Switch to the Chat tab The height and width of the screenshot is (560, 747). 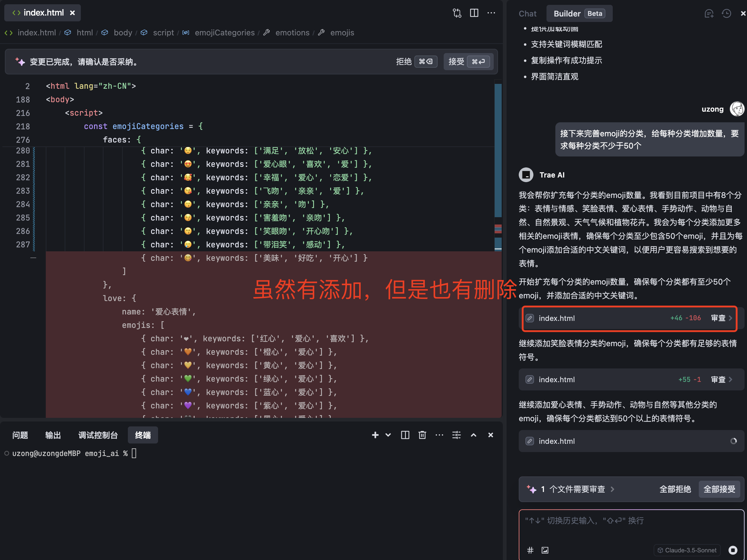[527, 13]
